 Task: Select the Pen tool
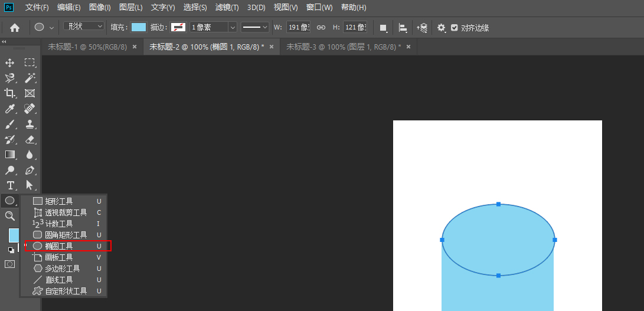pyautogui.click(x=30, y=170)
